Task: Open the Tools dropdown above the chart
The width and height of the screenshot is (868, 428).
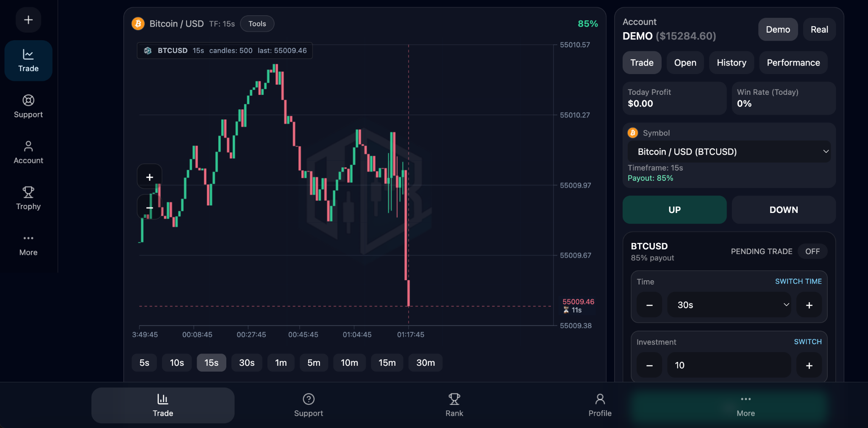Action: (257, 24)
